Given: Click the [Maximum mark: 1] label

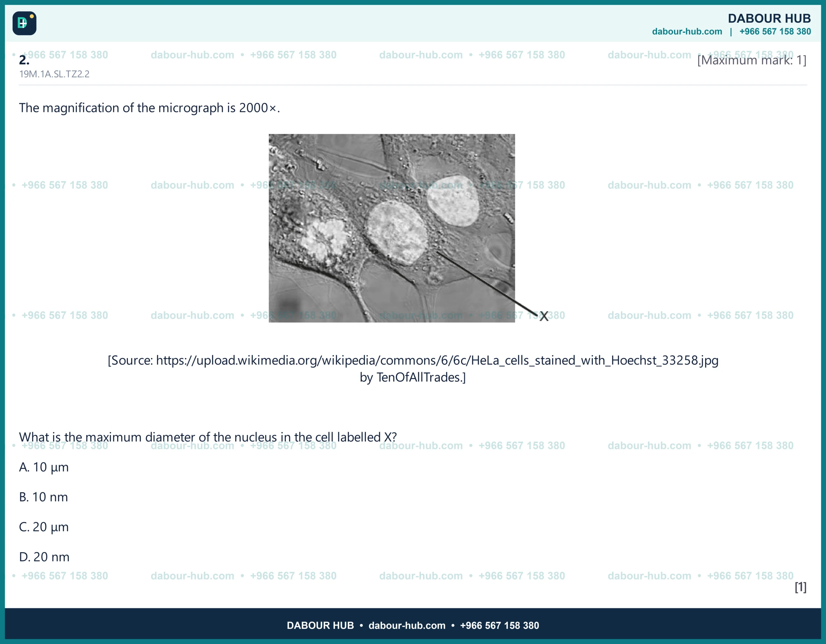Looking at the screenshot, I should click(x=752, y=60).
